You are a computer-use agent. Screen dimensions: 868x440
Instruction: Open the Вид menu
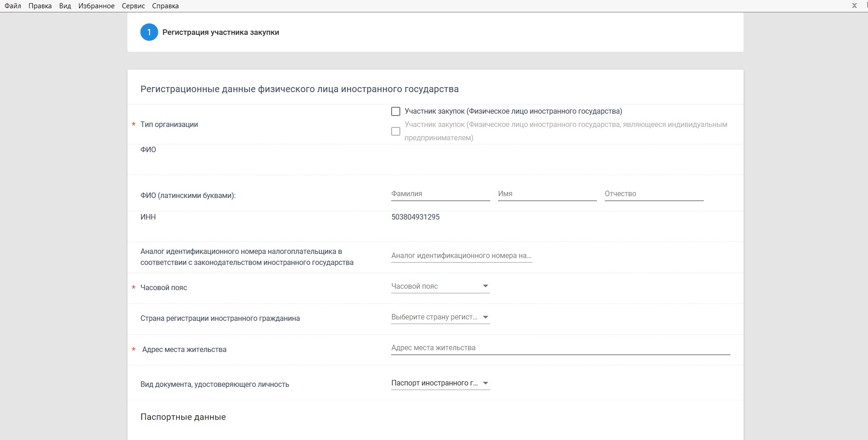pos(65,6)
